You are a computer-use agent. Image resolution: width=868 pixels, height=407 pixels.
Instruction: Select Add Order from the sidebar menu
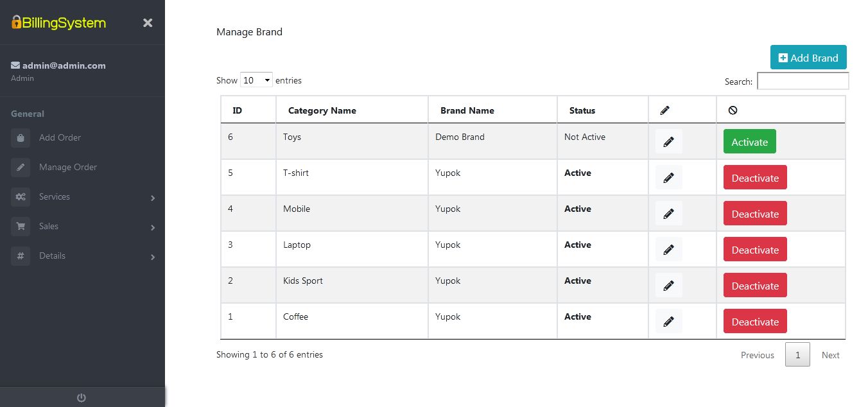tap(60, 137)
